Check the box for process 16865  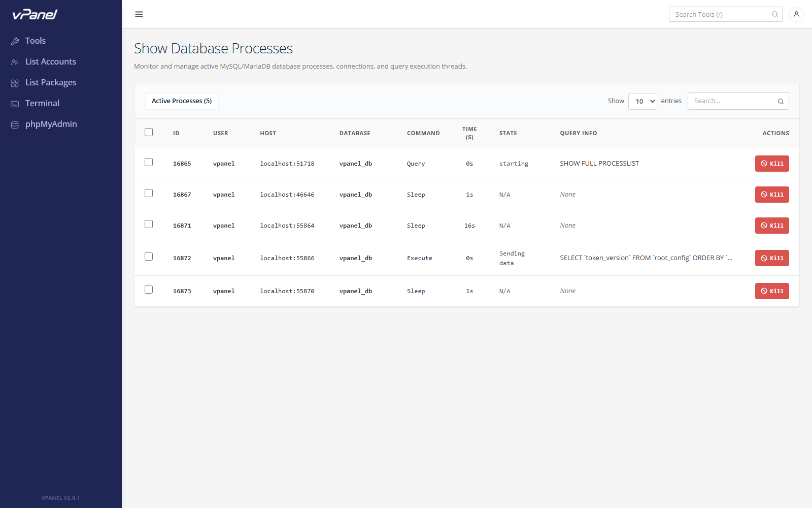149,162
